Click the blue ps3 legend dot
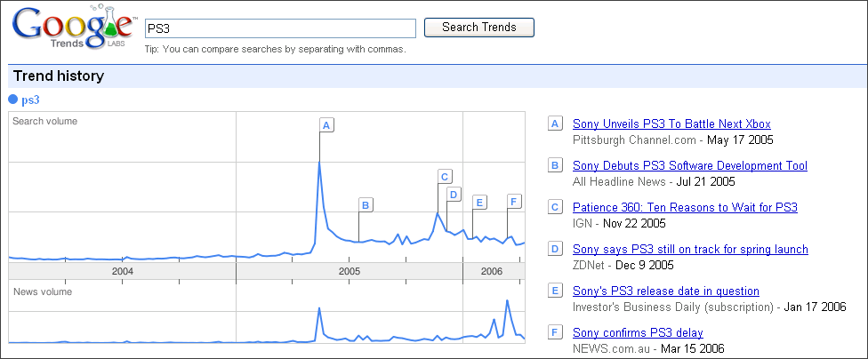 [13, 100]
